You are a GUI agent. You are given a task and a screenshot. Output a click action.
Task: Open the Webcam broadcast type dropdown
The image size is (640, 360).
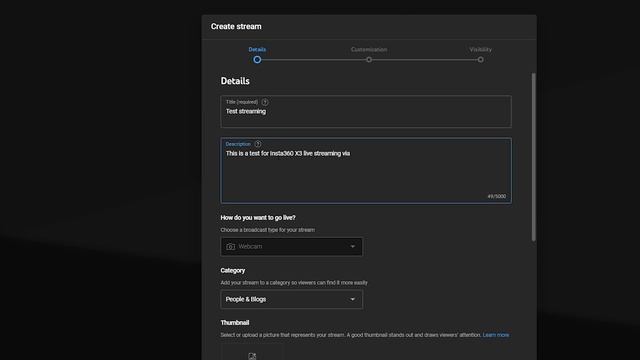tap(291, 247)
